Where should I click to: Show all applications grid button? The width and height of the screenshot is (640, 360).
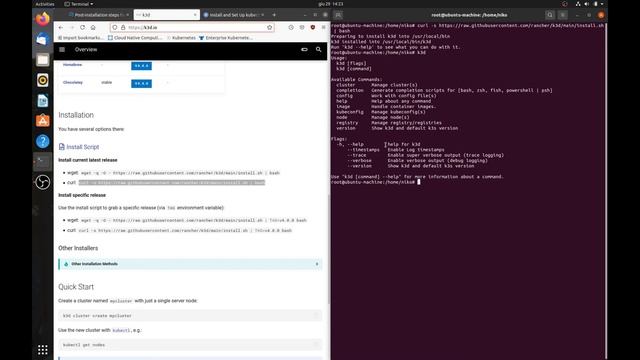pyautogui.click(x=42, y=350)
